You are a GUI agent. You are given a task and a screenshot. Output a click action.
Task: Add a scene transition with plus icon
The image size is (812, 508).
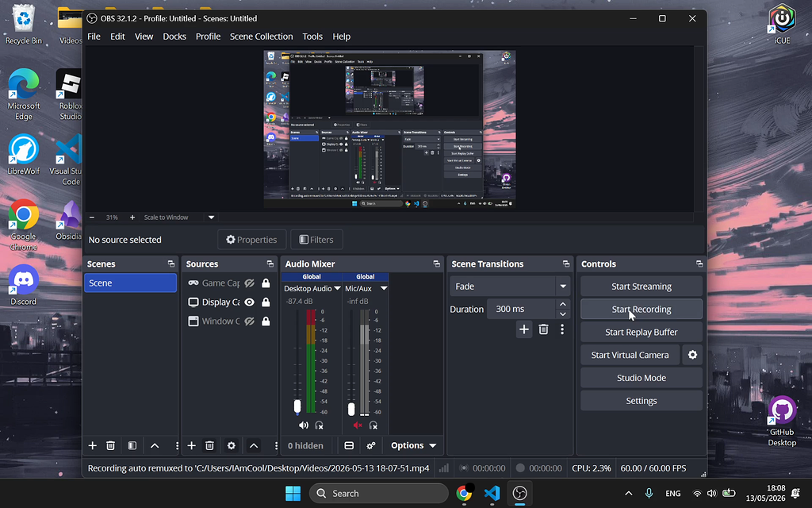click(x=524, y=329)
